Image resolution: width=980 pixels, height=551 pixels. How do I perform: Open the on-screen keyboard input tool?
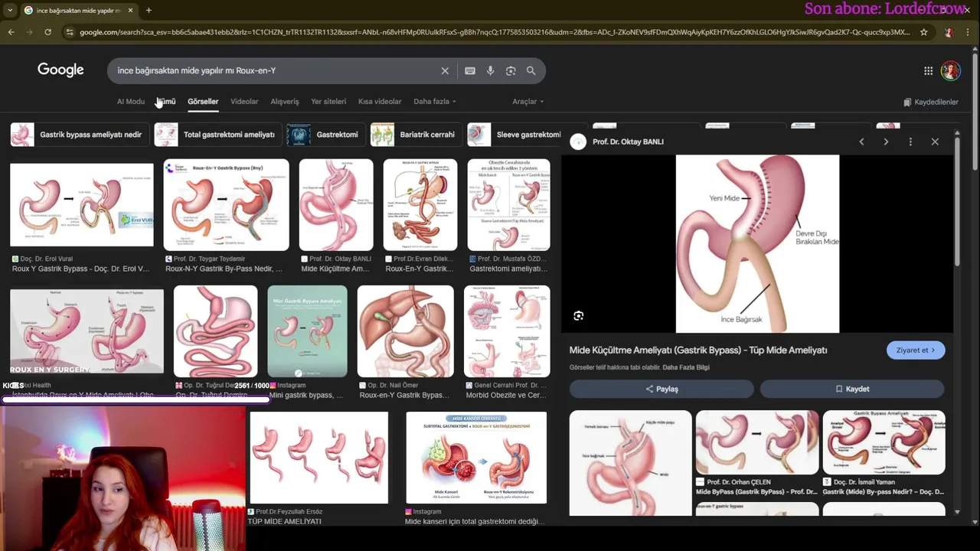click(470, 70)
